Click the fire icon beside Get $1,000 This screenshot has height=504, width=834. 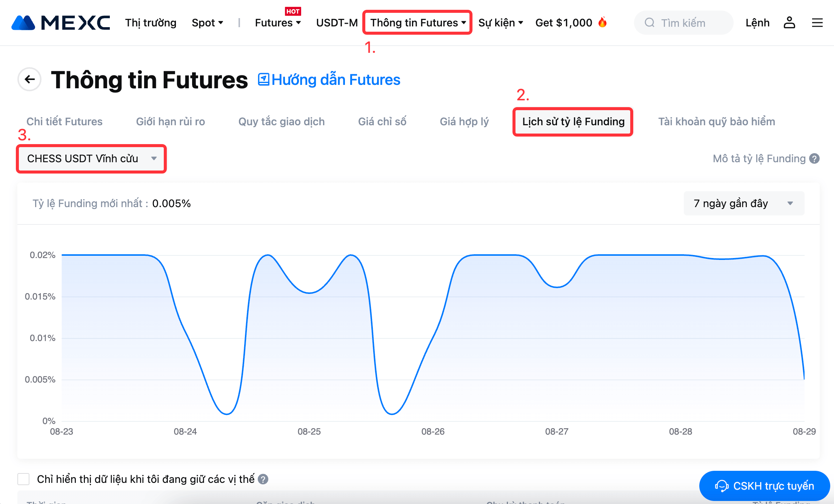pyautogui.click(x=603, y=22)
